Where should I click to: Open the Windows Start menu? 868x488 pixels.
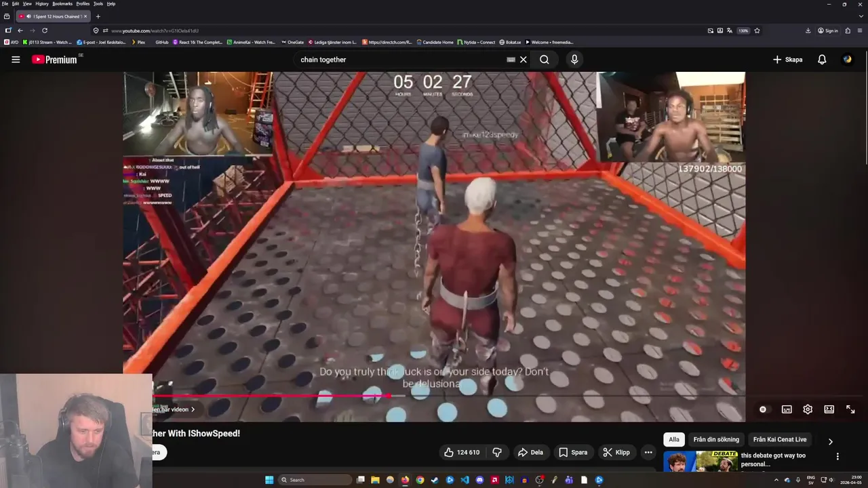(x=269, y=480)
